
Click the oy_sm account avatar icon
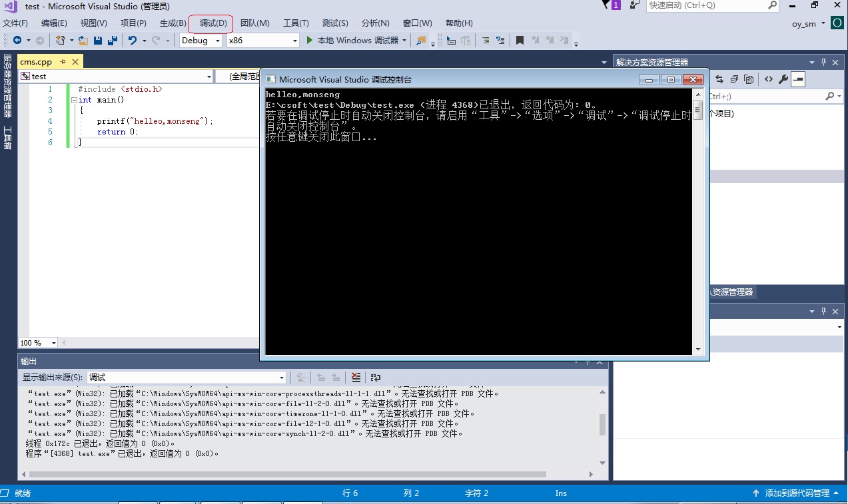(x=837, y=23)
